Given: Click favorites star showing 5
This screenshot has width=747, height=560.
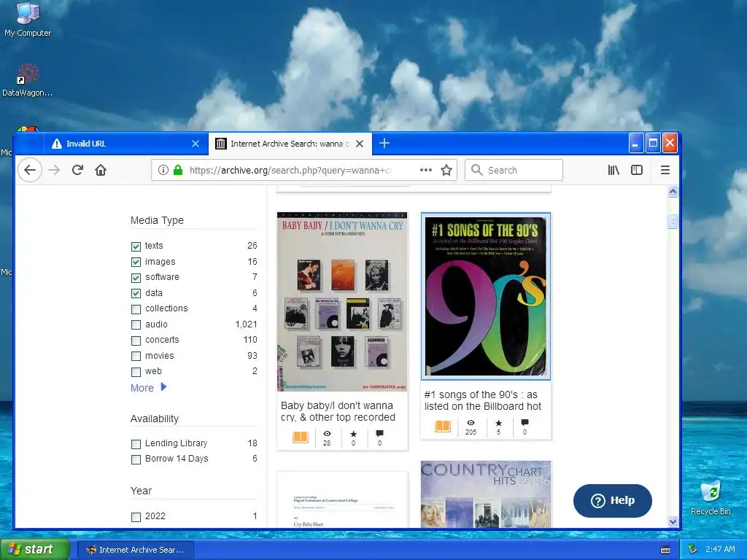Looking at the screenshot, I should tap(498, 423).
